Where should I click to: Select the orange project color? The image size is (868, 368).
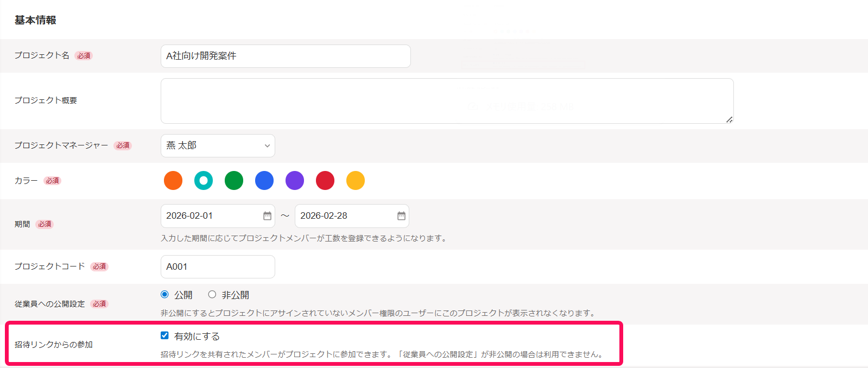(x=173, y=181)
